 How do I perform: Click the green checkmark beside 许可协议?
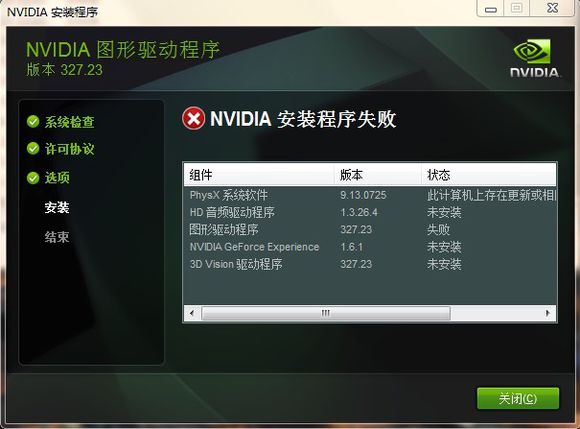[33, 149]
